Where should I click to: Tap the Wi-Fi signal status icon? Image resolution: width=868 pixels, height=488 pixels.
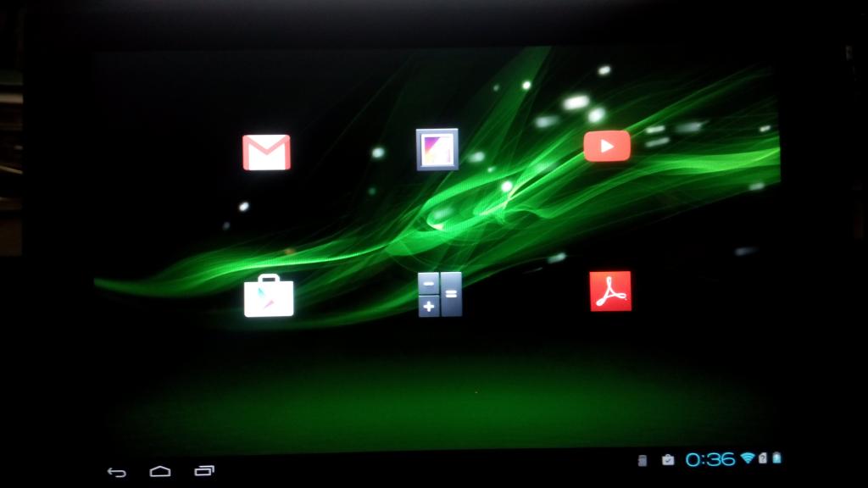coord(748,457)
